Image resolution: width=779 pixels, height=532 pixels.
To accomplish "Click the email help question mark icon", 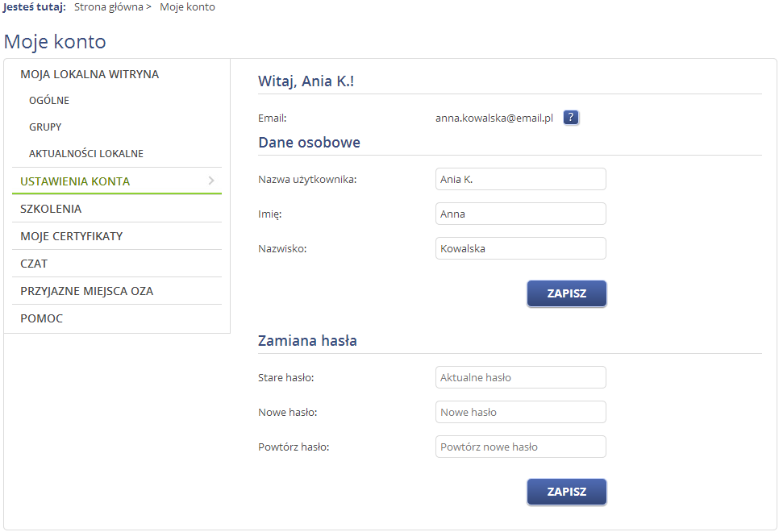I will pos(571,118).
